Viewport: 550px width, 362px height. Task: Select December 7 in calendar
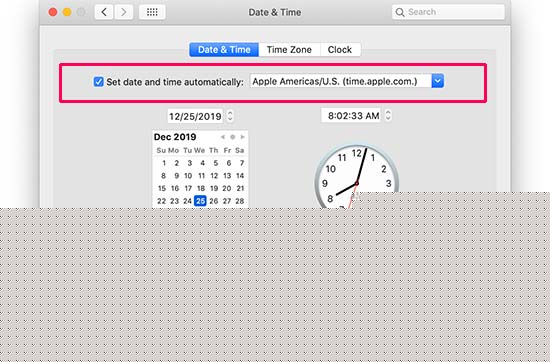[242, 163]
